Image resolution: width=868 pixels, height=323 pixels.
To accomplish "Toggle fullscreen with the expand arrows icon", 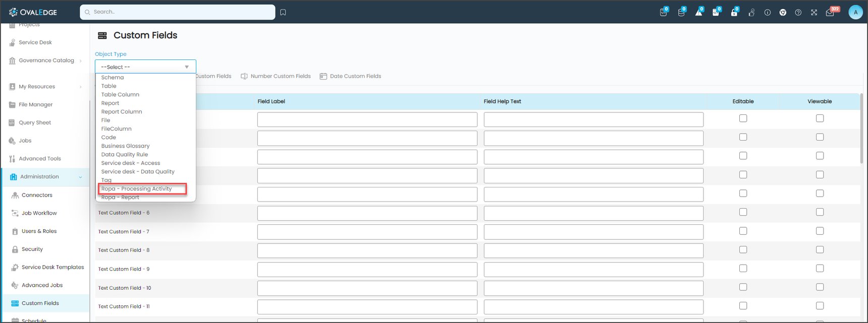I will point(814,13).
